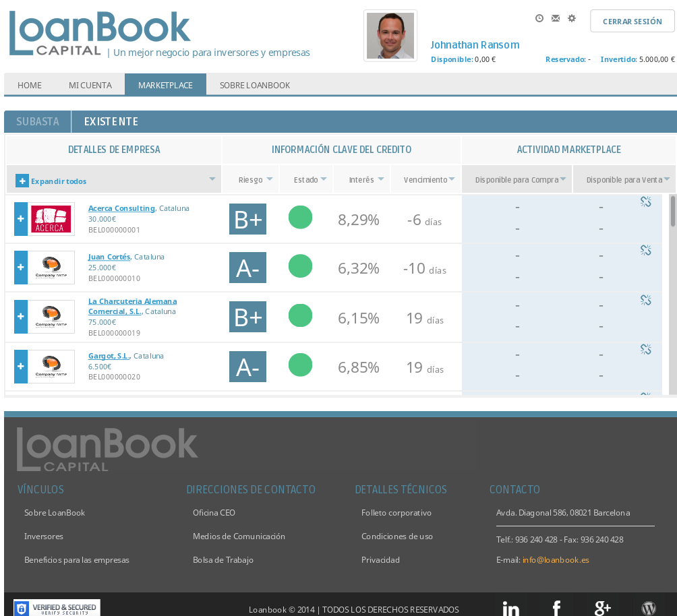677x616 pixels.
Task: Open the Riesgo column filter dropdown
Action: [x=270, y=179]
